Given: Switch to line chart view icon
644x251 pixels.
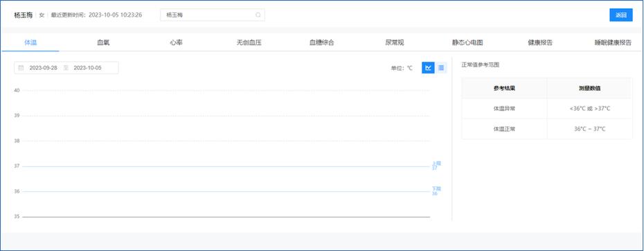Looking at the screenshot, I should [x=428, y=68].
